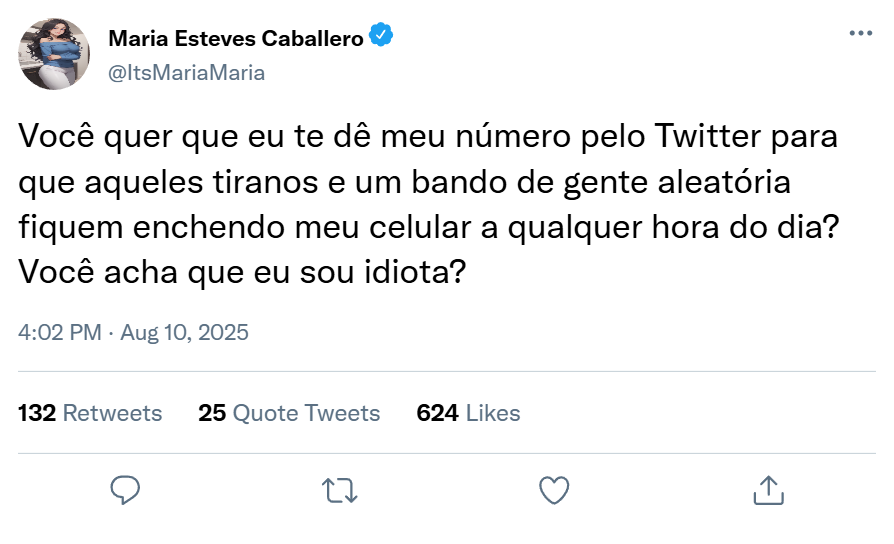The height and width of the screenshot is (544, 894).
Task: Like the tweet with the heart icon
Action: [x=554, y=489]
